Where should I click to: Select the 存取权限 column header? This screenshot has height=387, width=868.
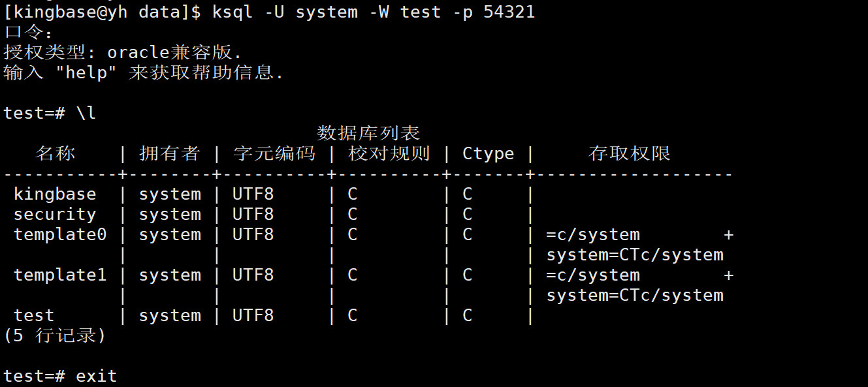(629, 153)
